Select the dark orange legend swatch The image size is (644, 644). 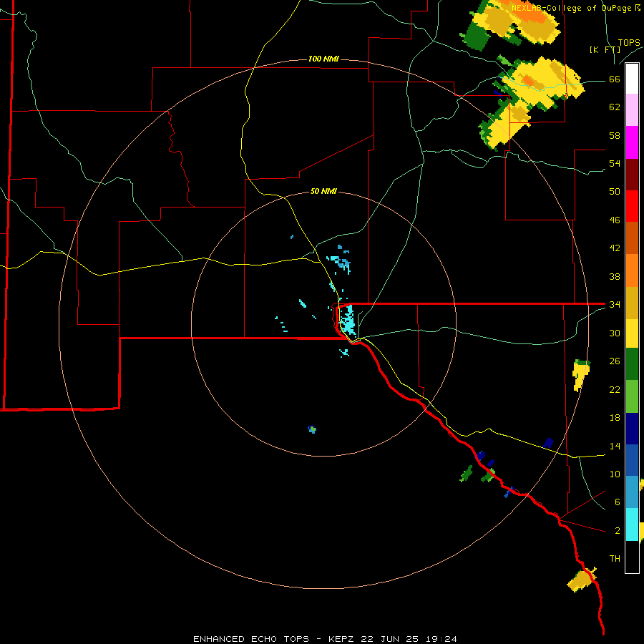click(x=632, y=238)
